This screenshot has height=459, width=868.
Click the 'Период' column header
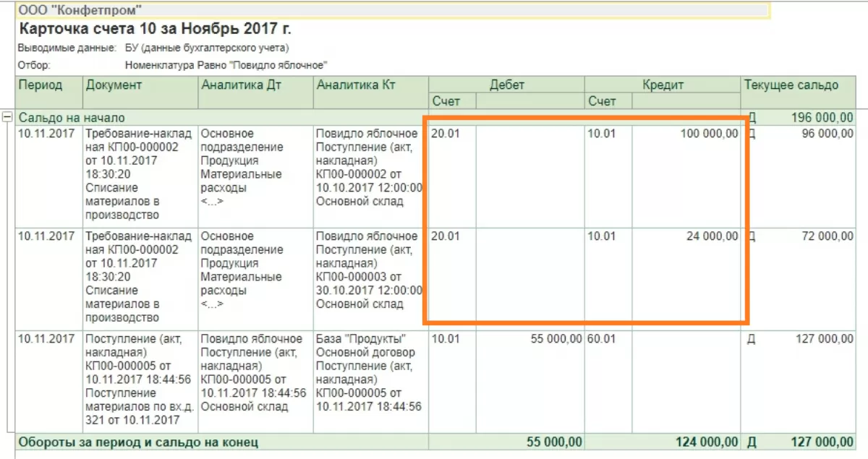50,93
